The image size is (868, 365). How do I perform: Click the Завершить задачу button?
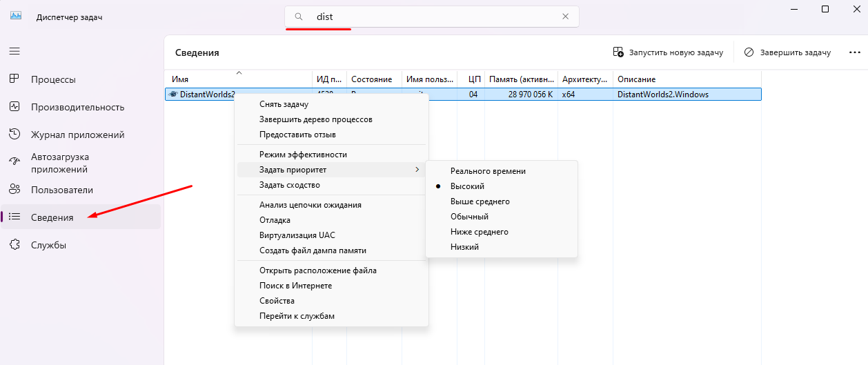787,52
